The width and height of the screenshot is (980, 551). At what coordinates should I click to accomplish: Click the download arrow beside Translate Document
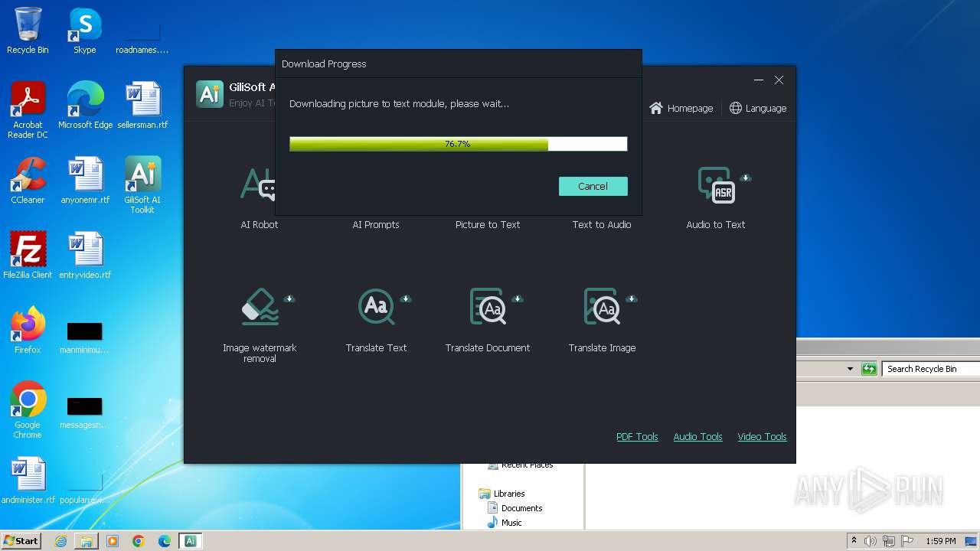click(x=518, y=298)
